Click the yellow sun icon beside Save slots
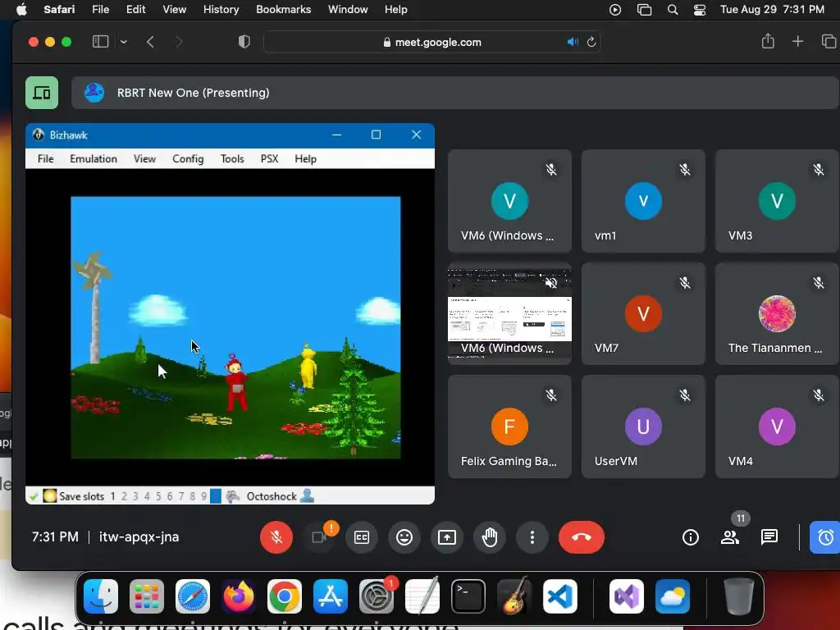This screenshot has height=630, width=840. 50,496
